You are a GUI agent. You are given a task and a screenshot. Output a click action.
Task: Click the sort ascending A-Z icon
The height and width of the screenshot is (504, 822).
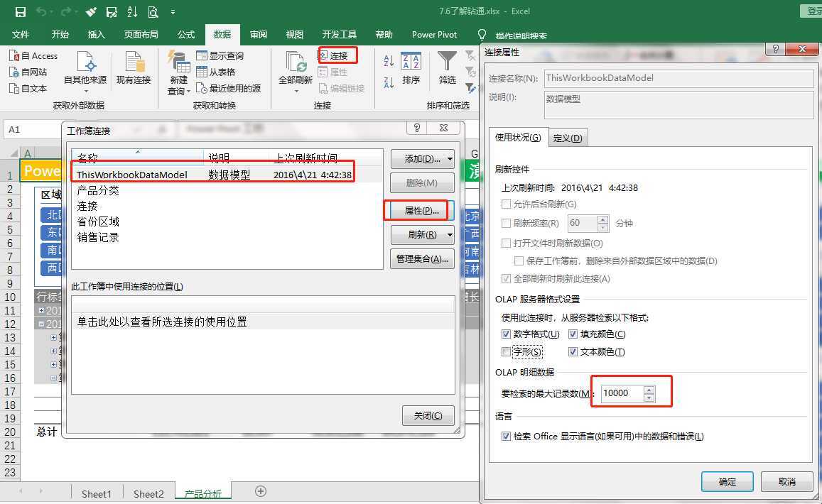389,61
